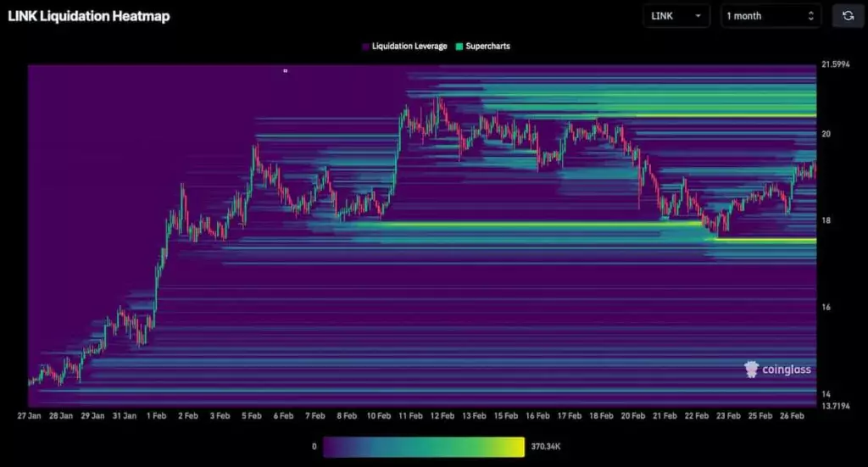Click the 21.5994 price axis label
Screen dimensions: 868x467
point(835,64)
